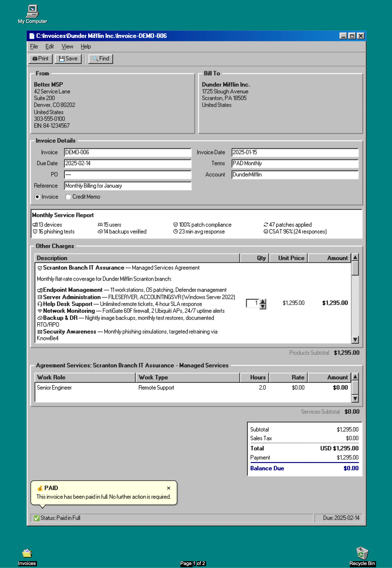Click the Save toolbar button
Viewport: 392px width, 568px height.
click(68, 59)
